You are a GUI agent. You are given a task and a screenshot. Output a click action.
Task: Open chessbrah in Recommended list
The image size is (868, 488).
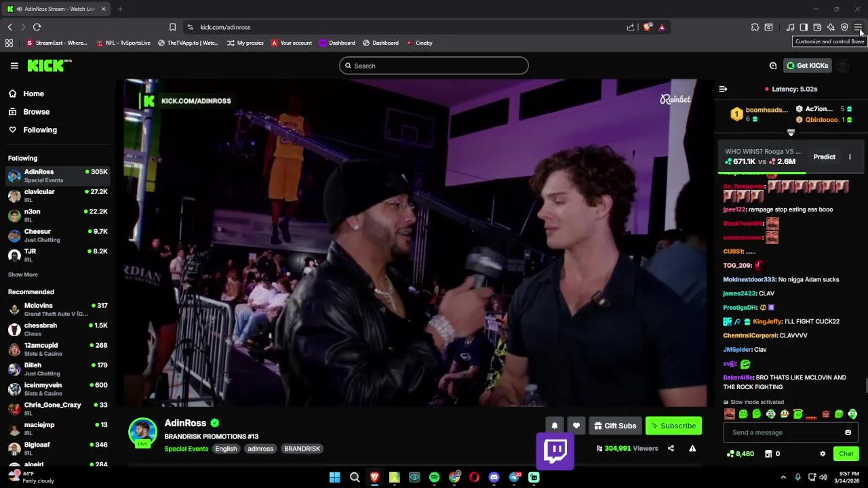(58, 329)
